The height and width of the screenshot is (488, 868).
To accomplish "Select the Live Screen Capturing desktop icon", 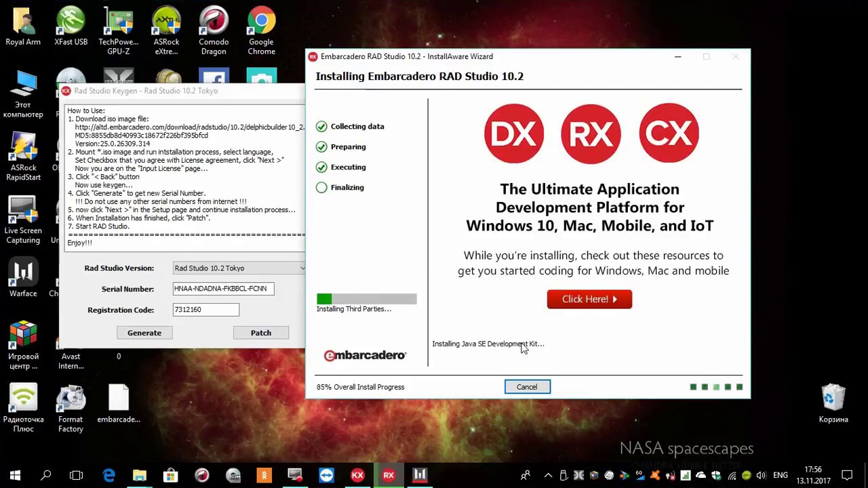I will (23, 220).
